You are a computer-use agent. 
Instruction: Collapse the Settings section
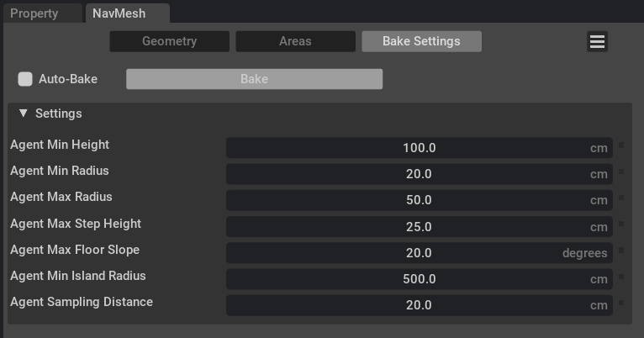[x=24, y=114]
